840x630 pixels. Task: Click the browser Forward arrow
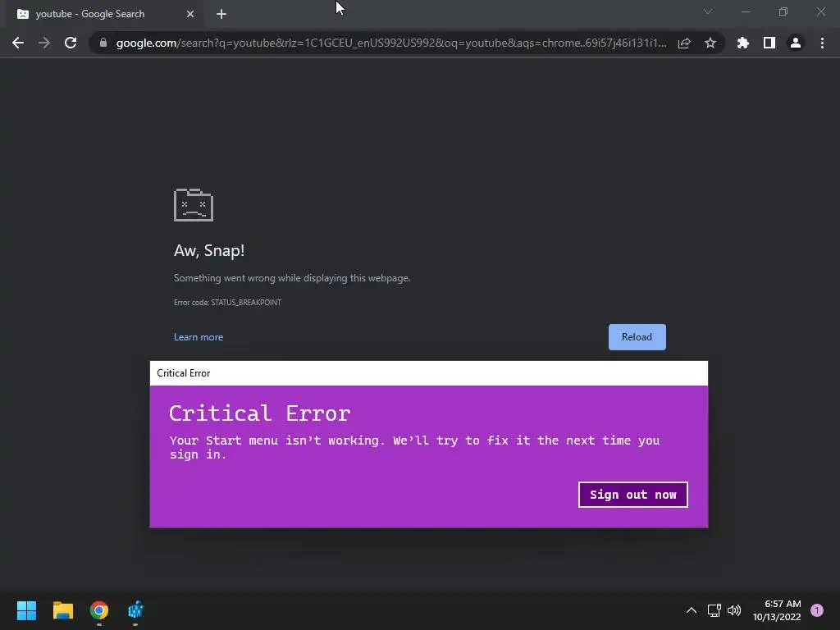pos(44,43)
